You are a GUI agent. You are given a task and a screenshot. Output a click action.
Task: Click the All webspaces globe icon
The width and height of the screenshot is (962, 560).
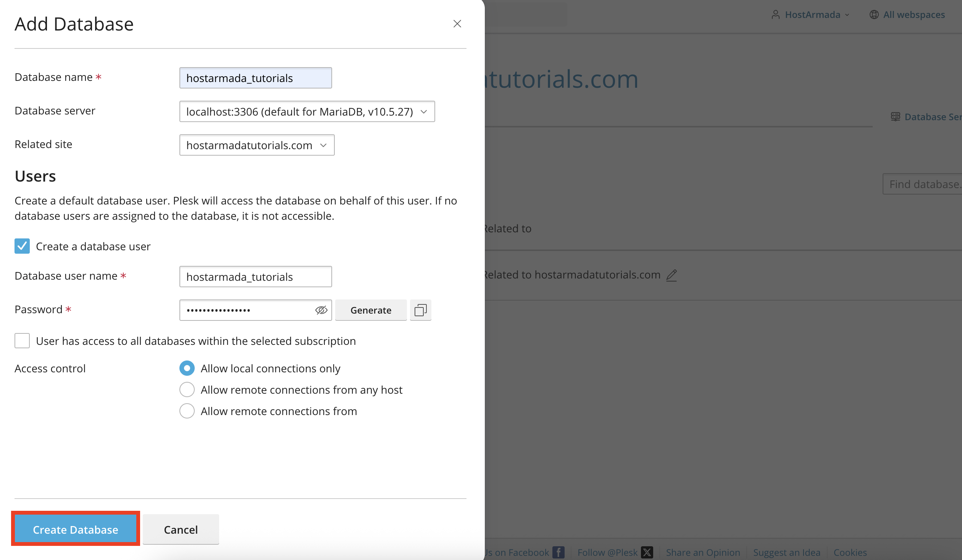pyautogui.click(x=874, y=14)
